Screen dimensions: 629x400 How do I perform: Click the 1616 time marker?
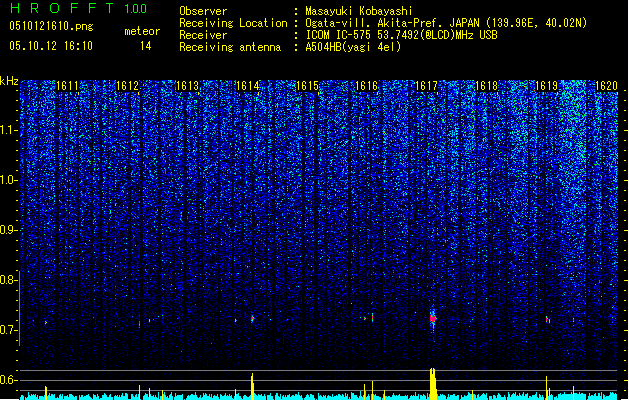pyautogui.click(x=367, y=86)
